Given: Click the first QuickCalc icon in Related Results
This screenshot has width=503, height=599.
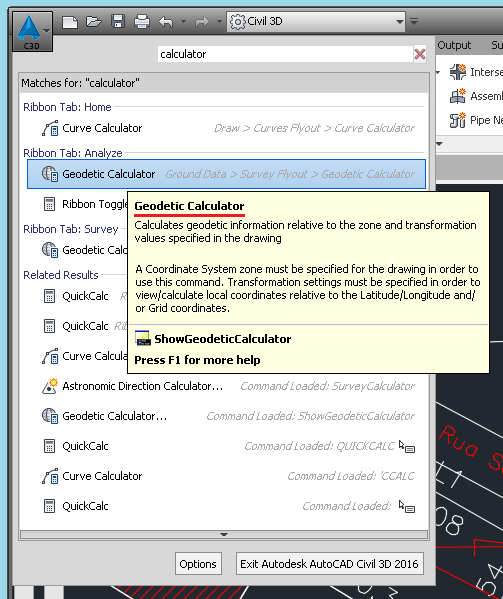Looking at the screenshot, I should [x=50, y=296].
